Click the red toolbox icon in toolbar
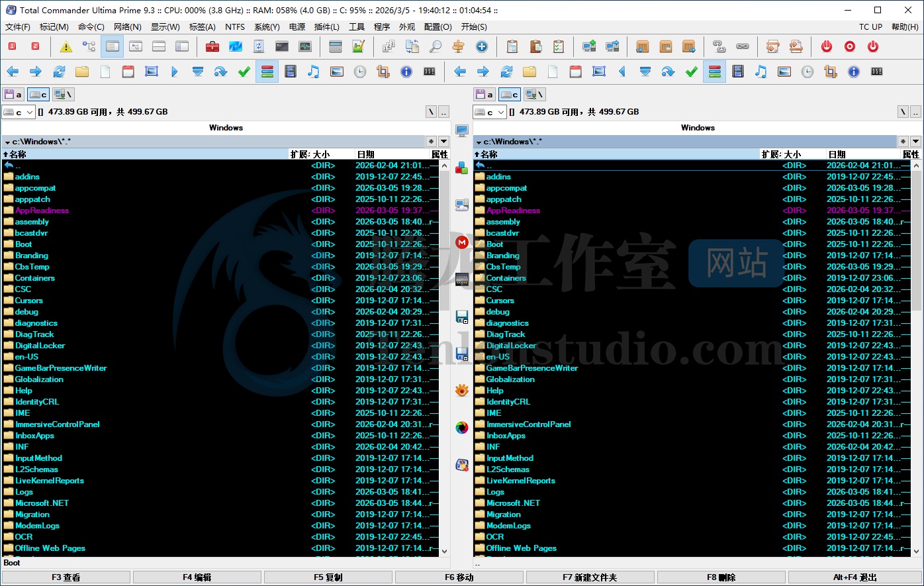Image resolution: width=924 pixels, height=586 pixels. coord(212,46)
